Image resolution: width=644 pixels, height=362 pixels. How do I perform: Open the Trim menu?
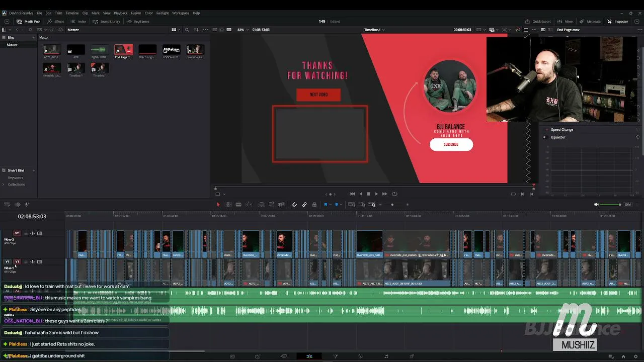click(x=58, y=13)
